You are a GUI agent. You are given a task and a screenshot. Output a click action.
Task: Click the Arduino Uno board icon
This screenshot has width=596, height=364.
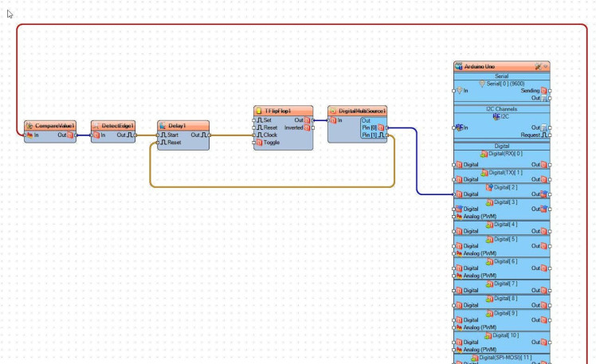(x=459, y=66)
